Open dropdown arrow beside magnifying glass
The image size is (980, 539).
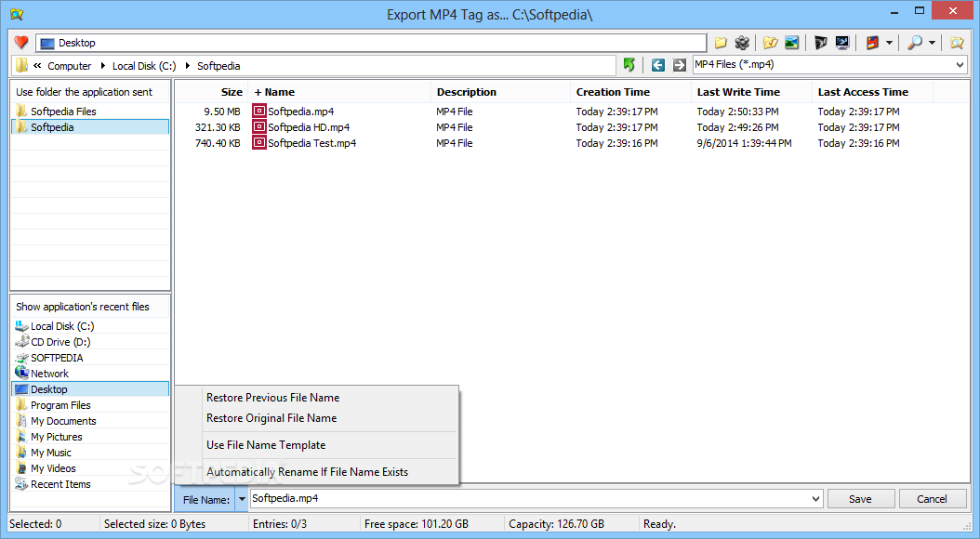click(x=932, y=43)
